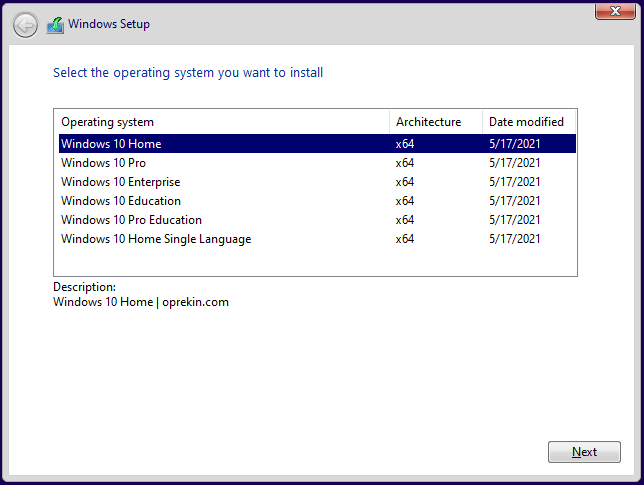Click the back arrow button
The height and width of the screenshot is (485, 644).
(25, 25)
